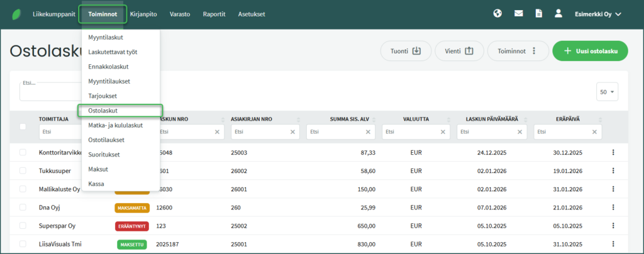Tick the select-all checkbox in table header
Image resolution: width=644 pixels, height=254 pixels.
23,126
